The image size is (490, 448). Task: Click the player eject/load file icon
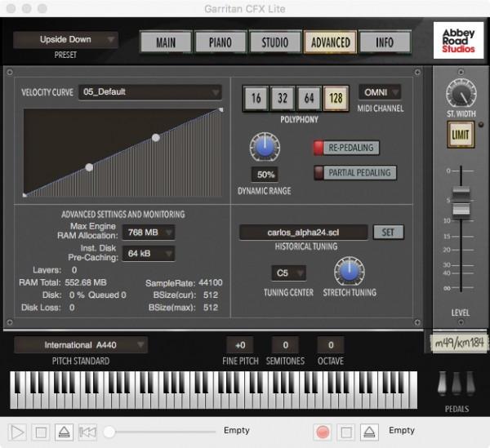[64, 432]
